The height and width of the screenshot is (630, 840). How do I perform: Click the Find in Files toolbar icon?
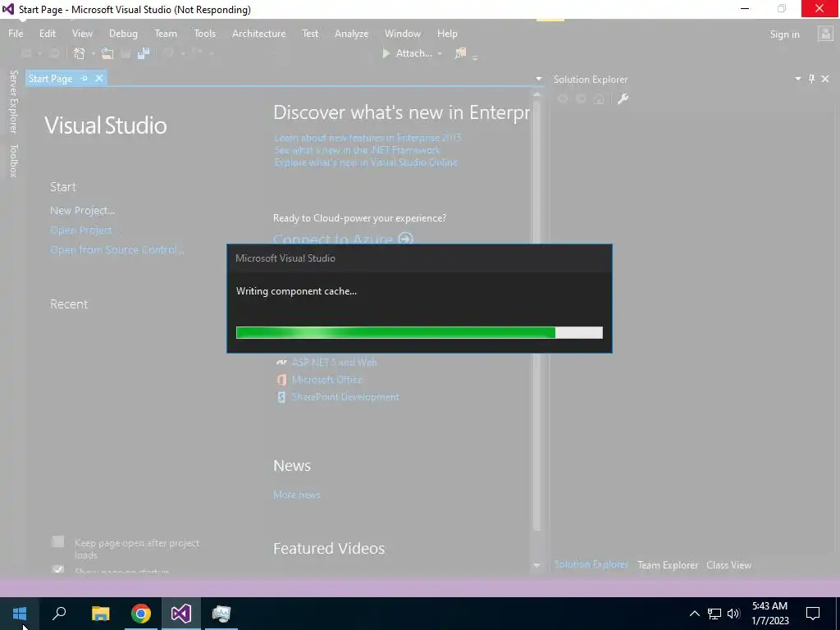(460, 53)
